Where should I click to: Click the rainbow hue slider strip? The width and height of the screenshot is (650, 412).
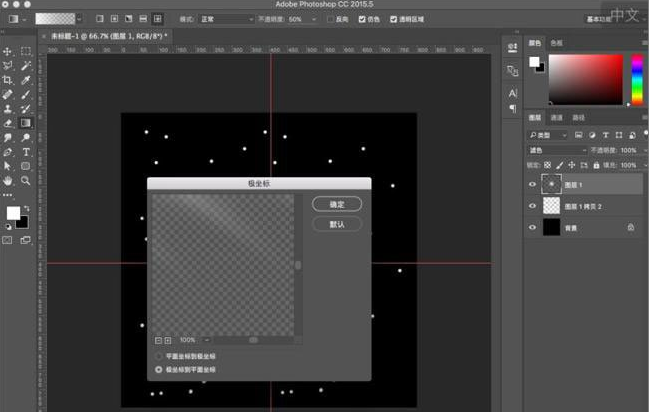[637, 79]
